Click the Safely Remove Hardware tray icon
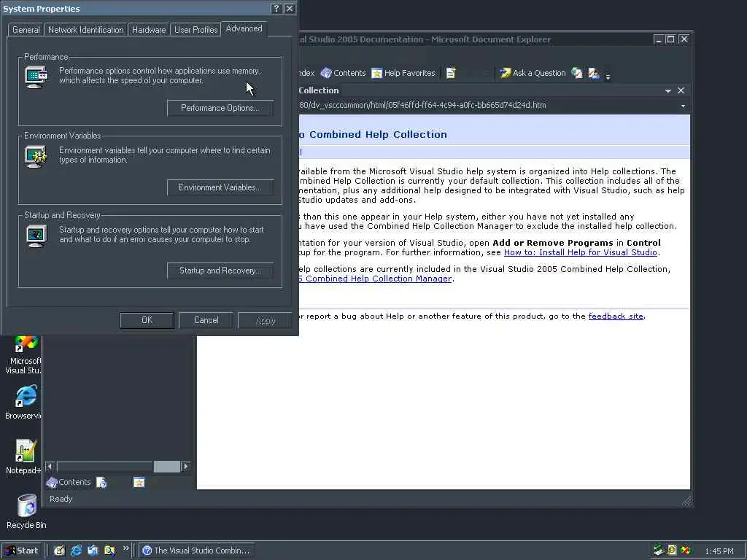 659,551
